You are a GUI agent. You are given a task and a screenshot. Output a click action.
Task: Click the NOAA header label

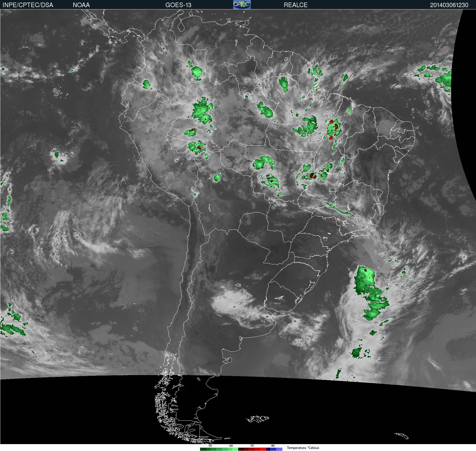point(81,5)
